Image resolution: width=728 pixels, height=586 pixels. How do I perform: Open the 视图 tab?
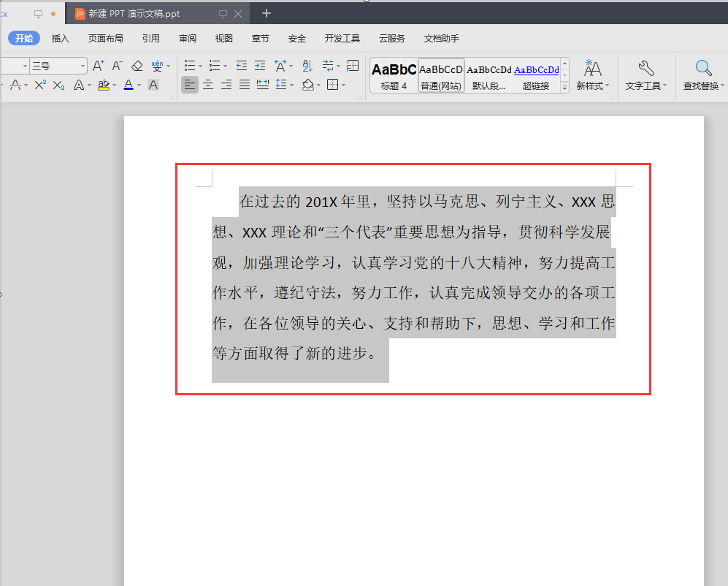[223, 39]
